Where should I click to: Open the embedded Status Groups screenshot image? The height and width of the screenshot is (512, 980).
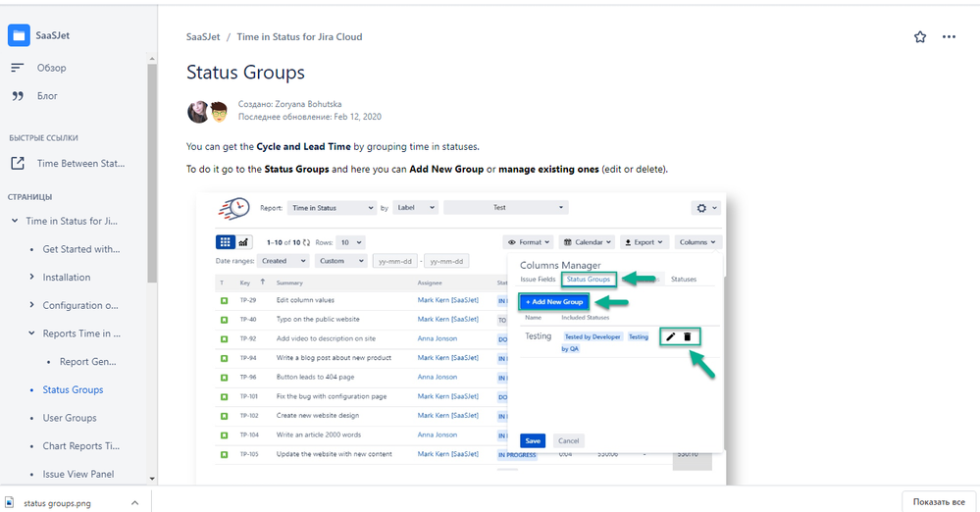point(461,338)
